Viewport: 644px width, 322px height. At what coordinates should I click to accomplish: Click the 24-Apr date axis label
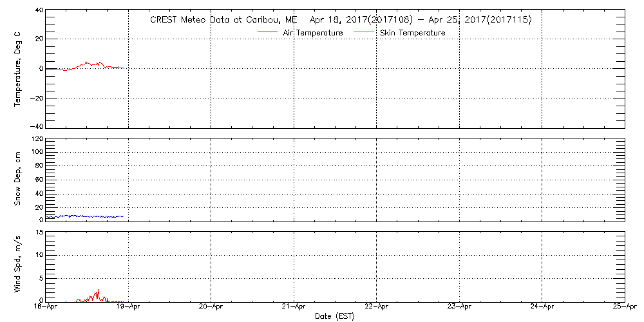tap(542, 306)
